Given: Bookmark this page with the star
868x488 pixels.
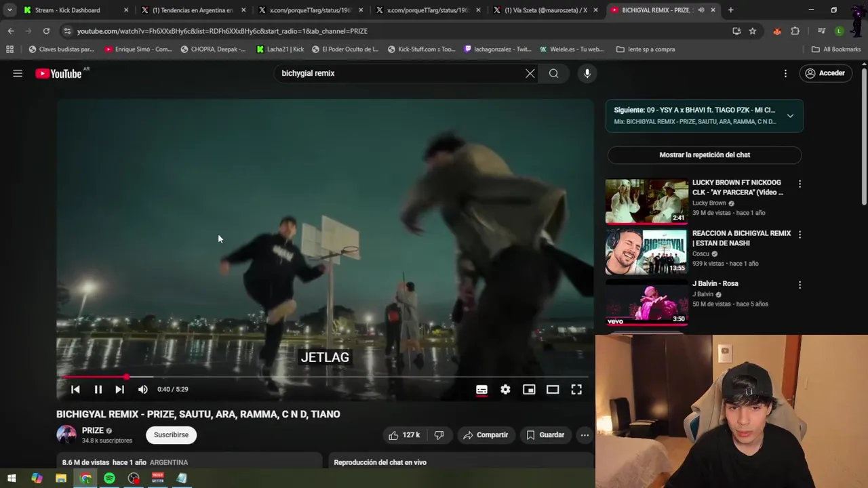Looking at the screenshot, I should click(x=753, y=31).
